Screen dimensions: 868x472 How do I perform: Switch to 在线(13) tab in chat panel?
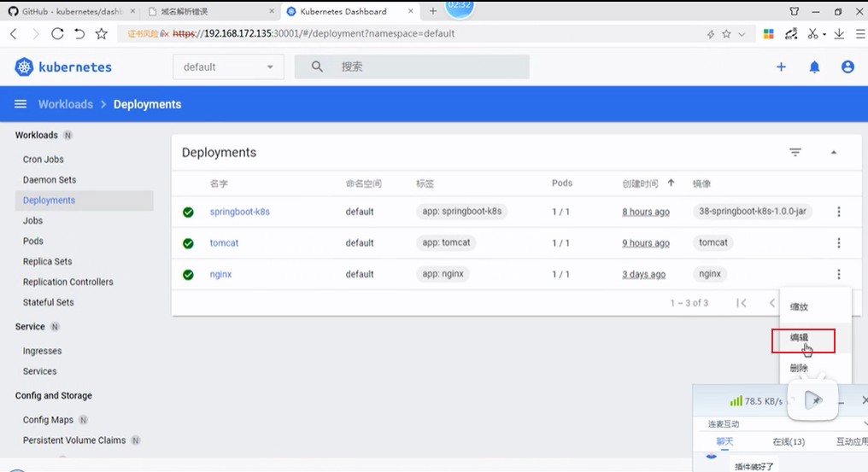tap(789, 441)
